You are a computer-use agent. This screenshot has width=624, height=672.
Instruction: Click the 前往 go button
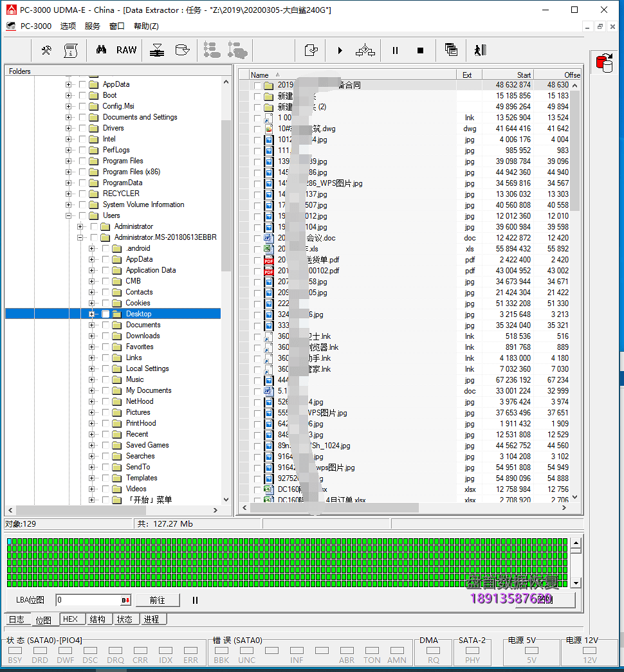(x=158, y=600)
